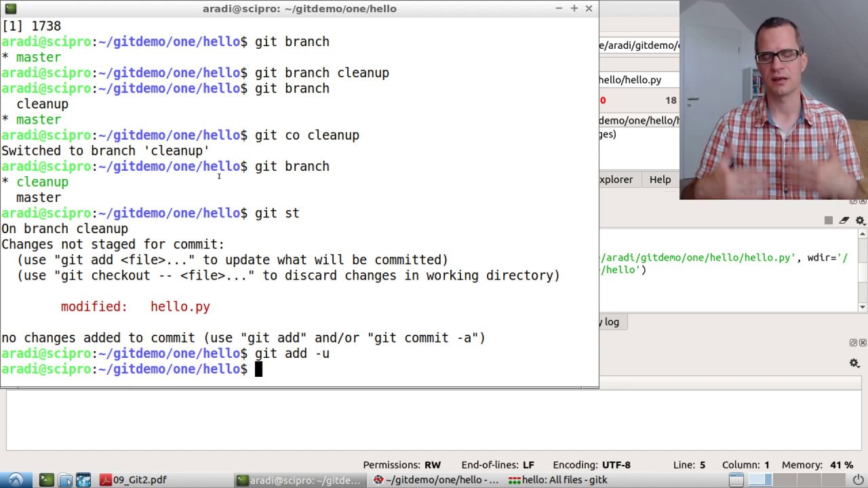Click the '[1] 1738' job line
This screenshot has height=488, width=868.
31,26
